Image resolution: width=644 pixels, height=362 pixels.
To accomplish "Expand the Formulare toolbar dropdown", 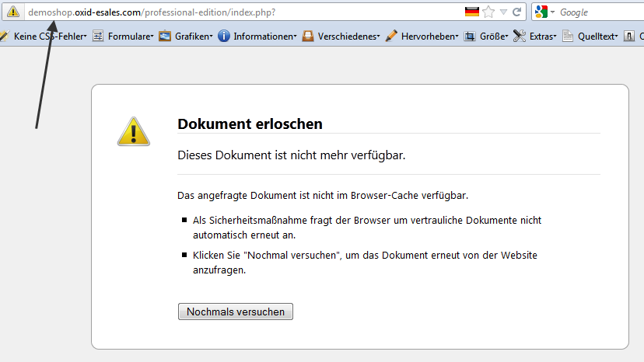I will coord(130,36).
